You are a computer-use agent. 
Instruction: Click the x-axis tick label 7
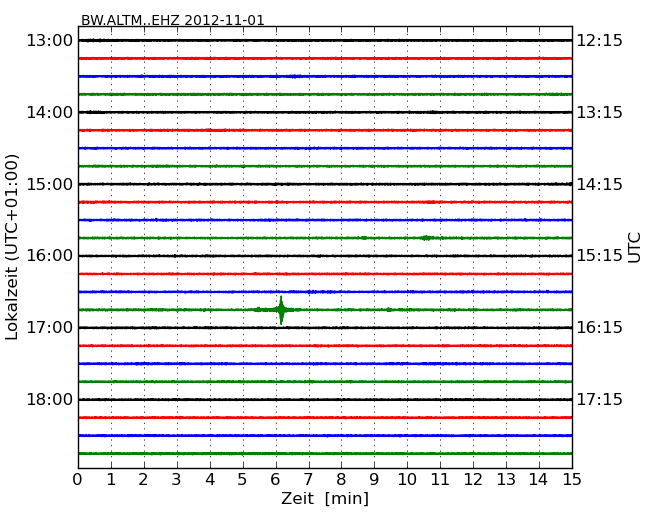click(x=308, y=479)
